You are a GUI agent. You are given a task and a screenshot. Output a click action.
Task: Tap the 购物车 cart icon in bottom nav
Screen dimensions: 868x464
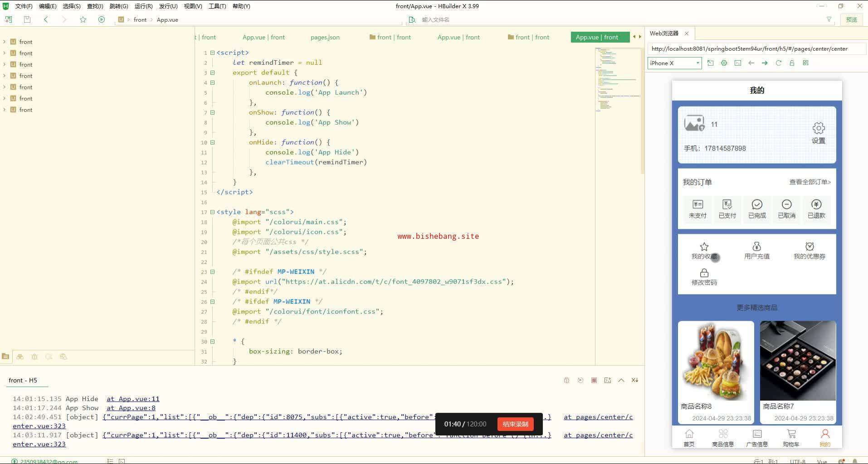(x=791, y=434)
